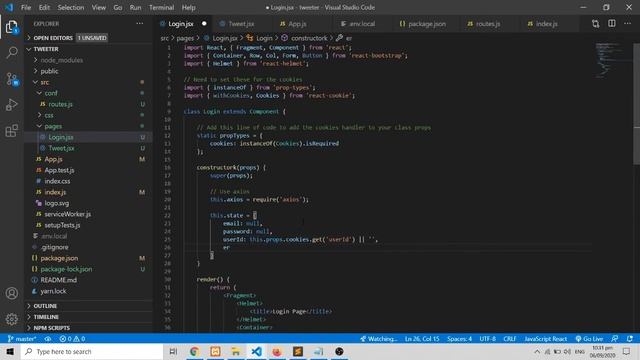Expand the node_modules folder
Viewport: 640px width, 360px height.
(x=89, y=60)
